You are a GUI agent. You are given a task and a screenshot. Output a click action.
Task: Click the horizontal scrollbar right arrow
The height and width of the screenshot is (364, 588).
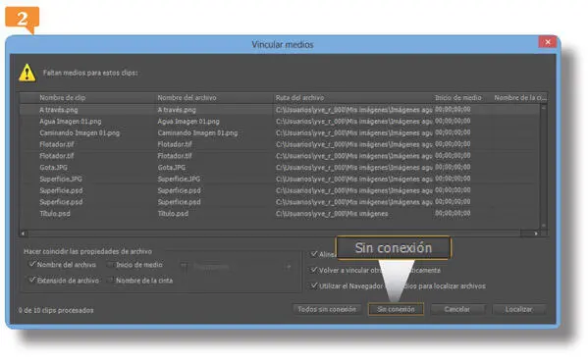(536, 234)
